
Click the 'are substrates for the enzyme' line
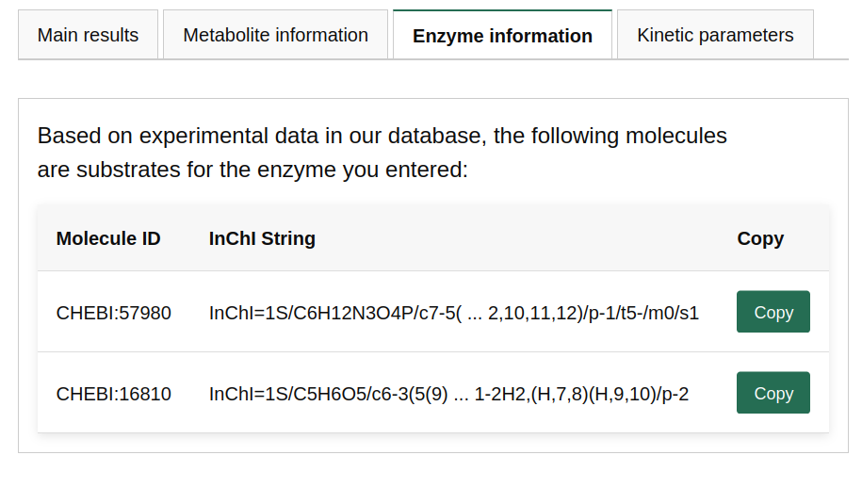click(252, 171)
